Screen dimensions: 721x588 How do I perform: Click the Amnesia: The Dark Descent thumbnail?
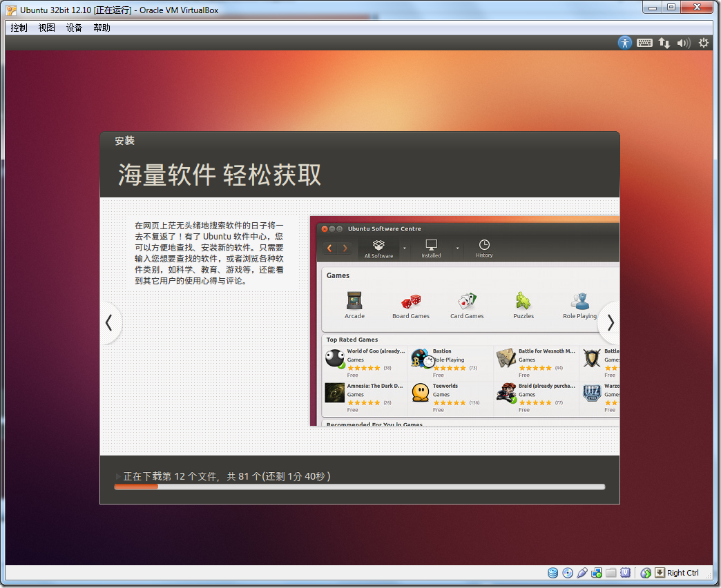point(335,393)
